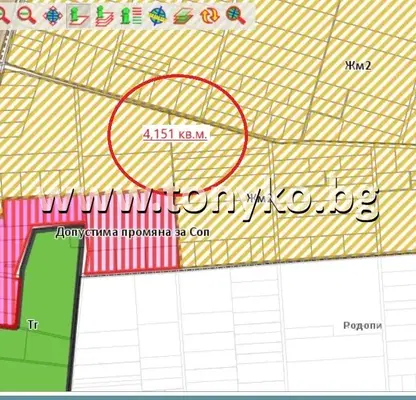
Task: Click the Жм2 zone label
Action: tap(357, 65)
